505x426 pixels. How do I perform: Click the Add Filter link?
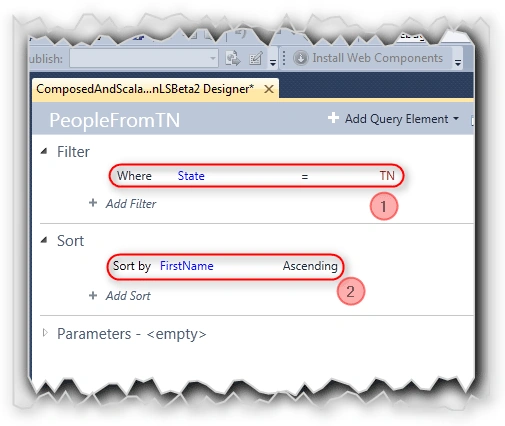click(131, 203)
